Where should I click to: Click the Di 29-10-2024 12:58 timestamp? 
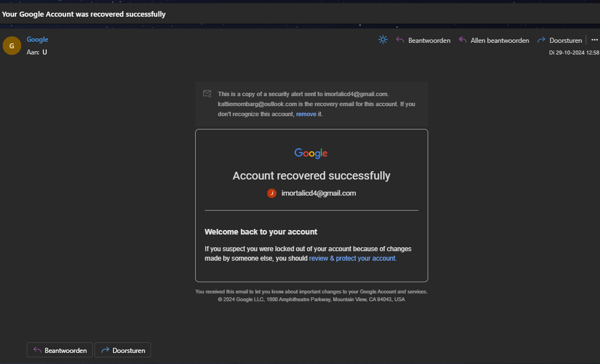[574, 53]
